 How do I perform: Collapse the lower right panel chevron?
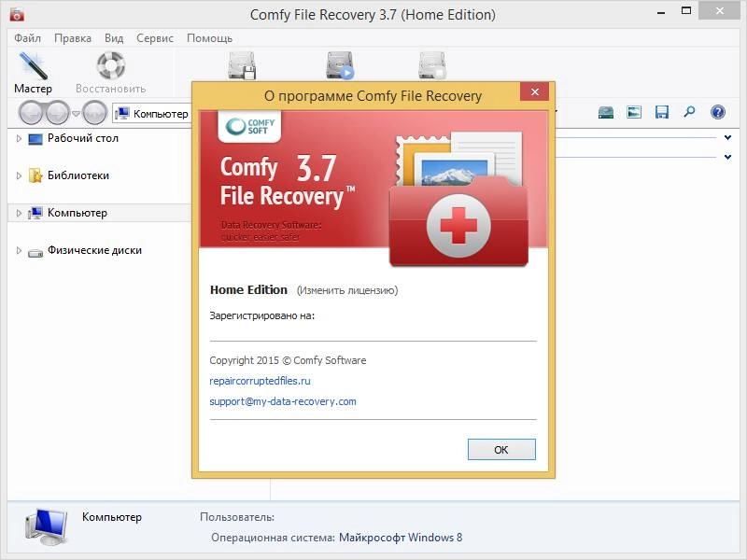(x=728, y=157)
